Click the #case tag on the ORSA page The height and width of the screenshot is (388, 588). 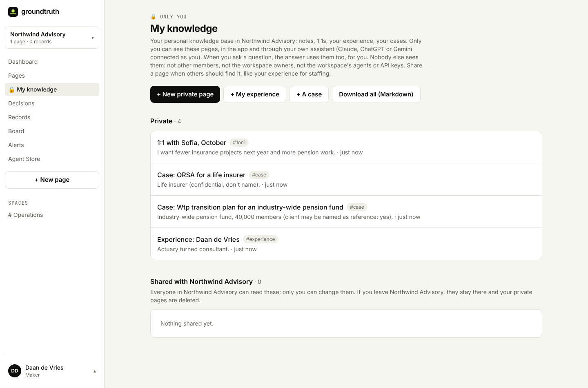[259, 175]
